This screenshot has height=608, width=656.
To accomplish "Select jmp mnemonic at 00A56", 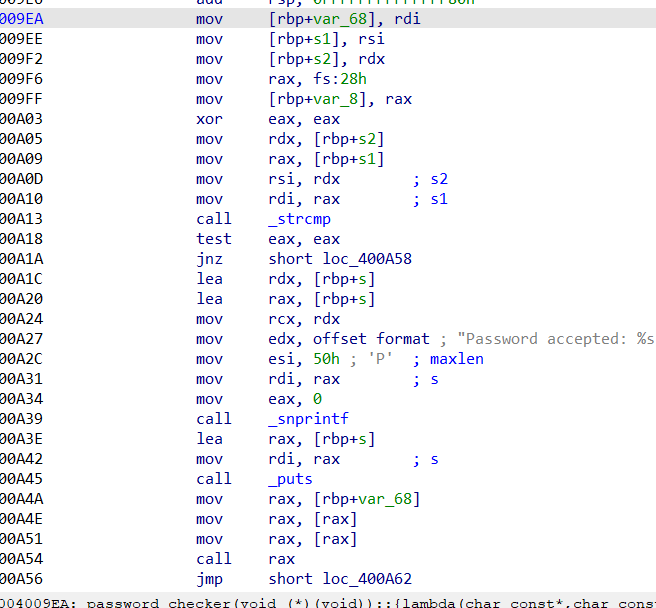I will 209,579.
